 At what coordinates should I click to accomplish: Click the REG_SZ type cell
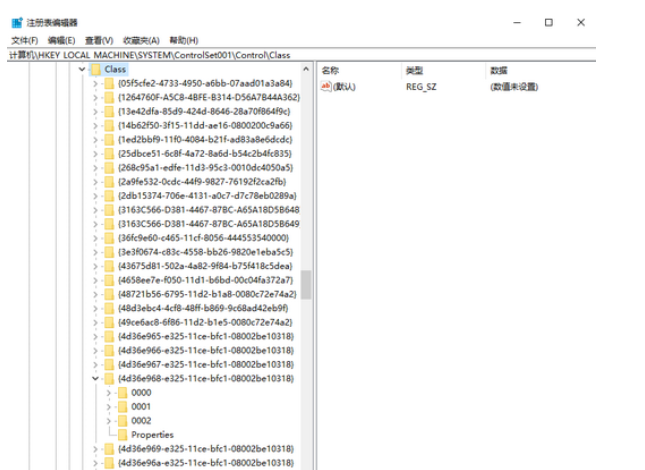click(421, 87)
